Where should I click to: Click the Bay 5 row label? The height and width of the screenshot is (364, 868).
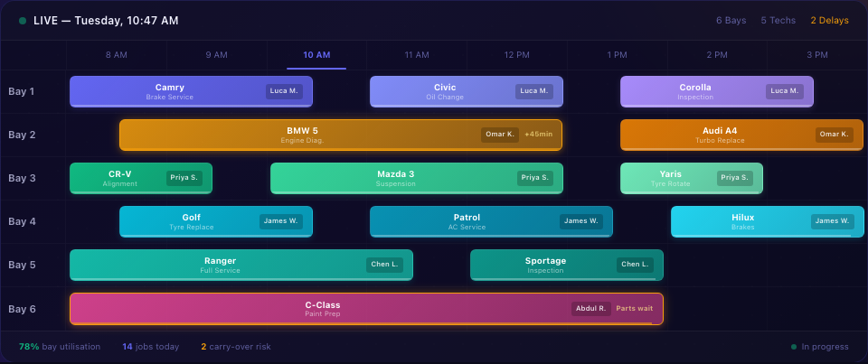click(22, 265)
